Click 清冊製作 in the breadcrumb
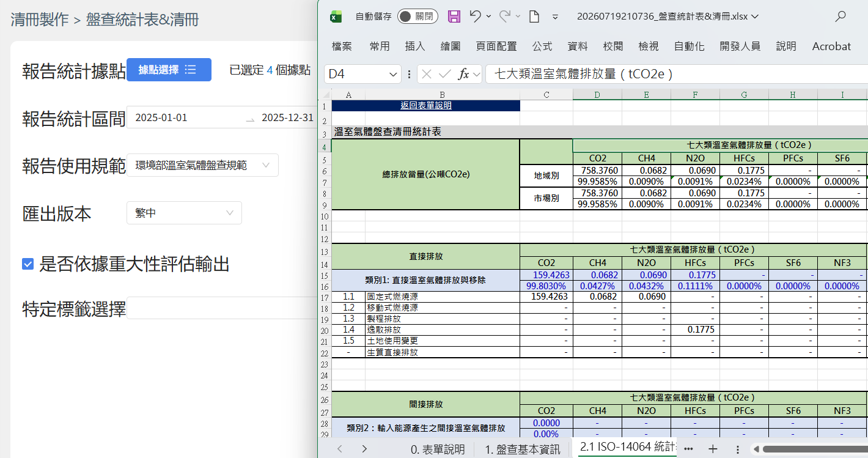The width and height of the screenshot is (868, 458). [40, 20]
